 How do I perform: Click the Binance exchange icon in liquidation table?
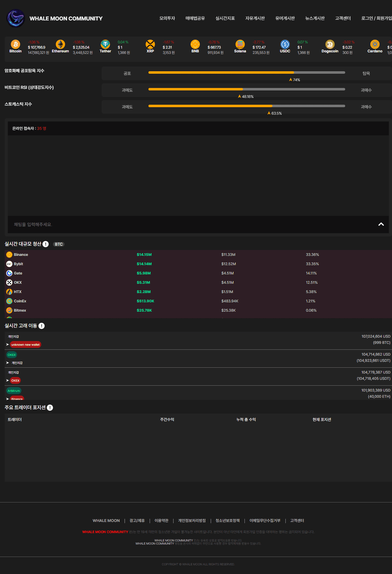coord(9,255)
